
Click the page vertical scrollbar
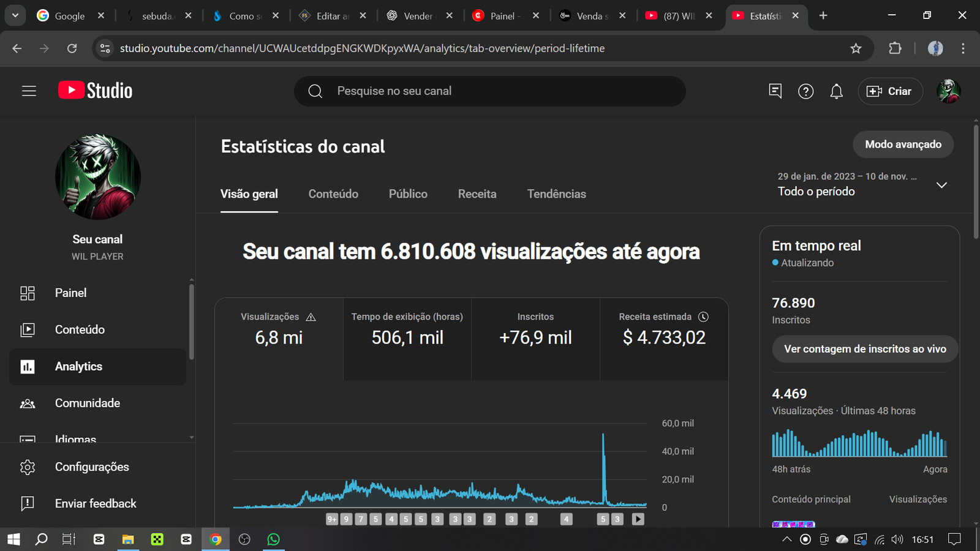[976, 182]
